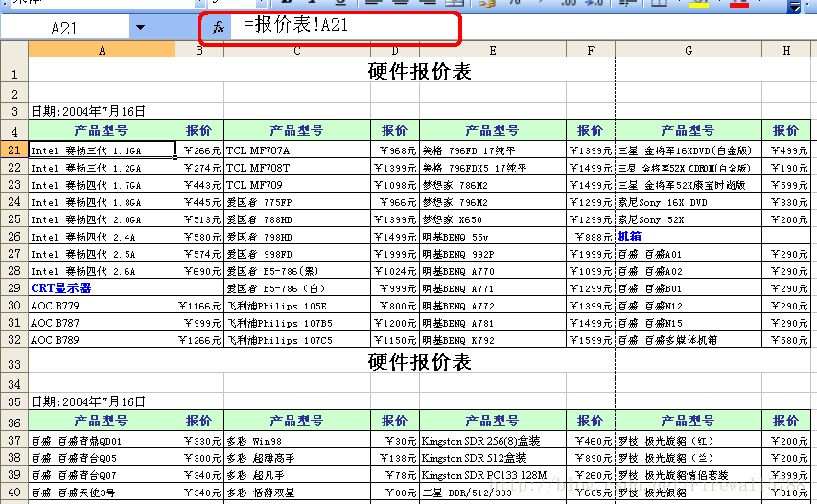The image size is (817, 504).
Task: Select row 29 header
Action: 14,287
